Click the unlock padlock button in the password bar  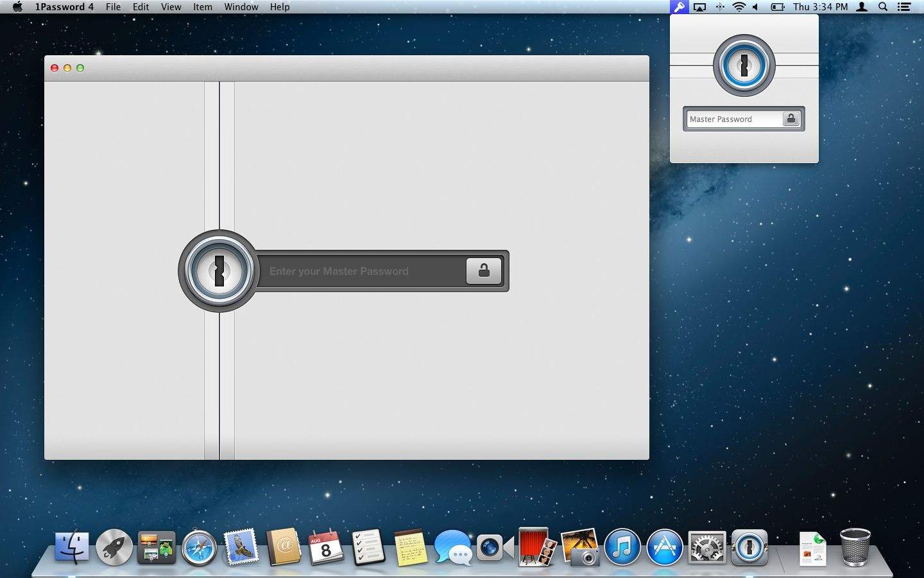point(484,271)
